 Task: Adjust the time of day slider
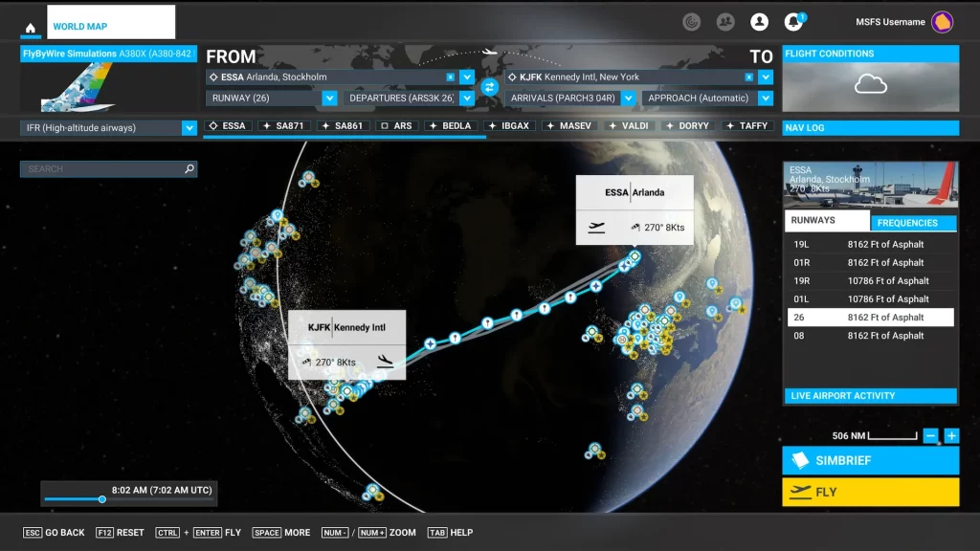(102, 499)
